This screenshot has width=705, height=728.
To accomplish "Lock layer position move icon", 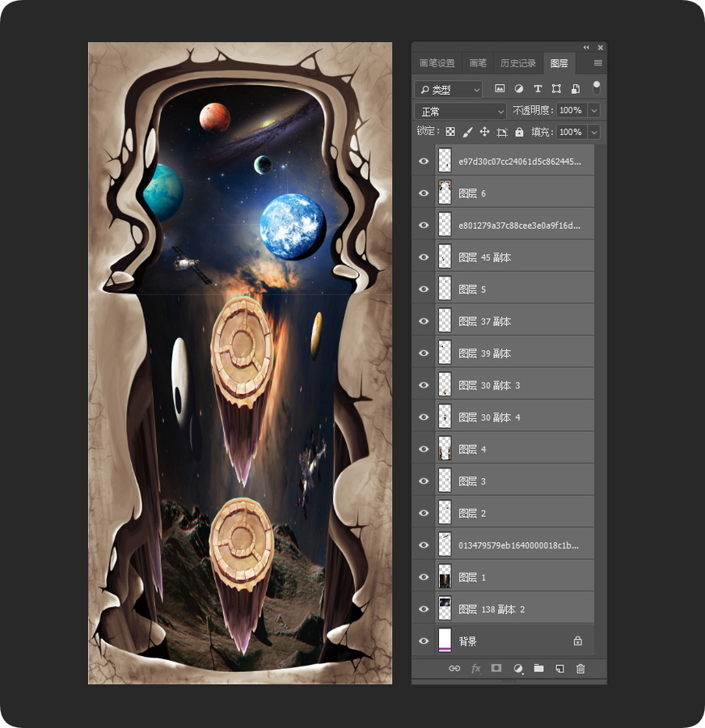I will click(484, 132).
